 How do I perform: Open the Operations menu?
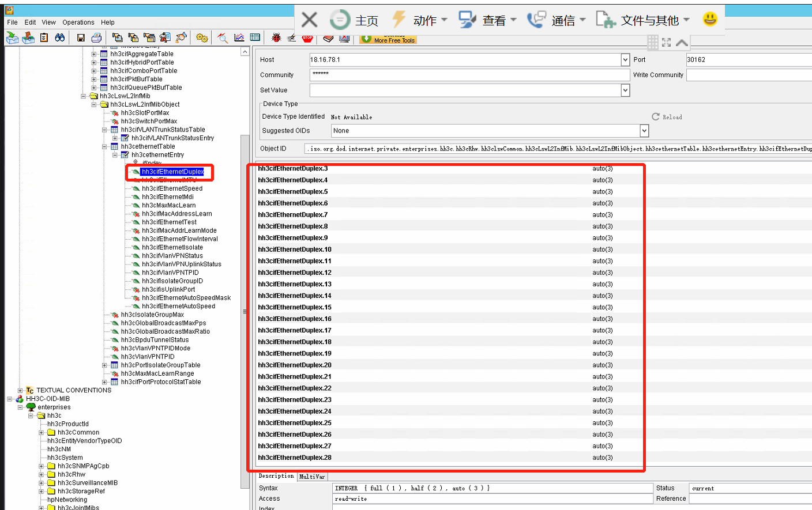coord(78,22)
